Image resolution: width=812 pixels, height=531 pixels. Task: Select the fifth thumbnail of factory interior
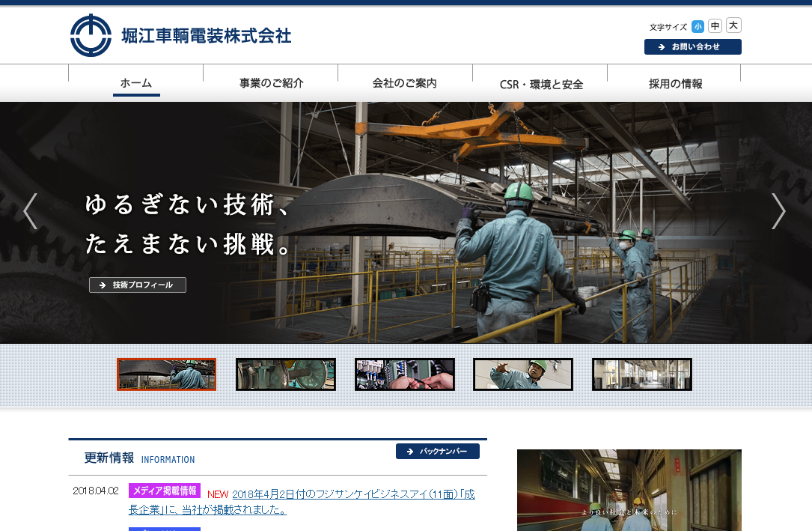point(641,374)
